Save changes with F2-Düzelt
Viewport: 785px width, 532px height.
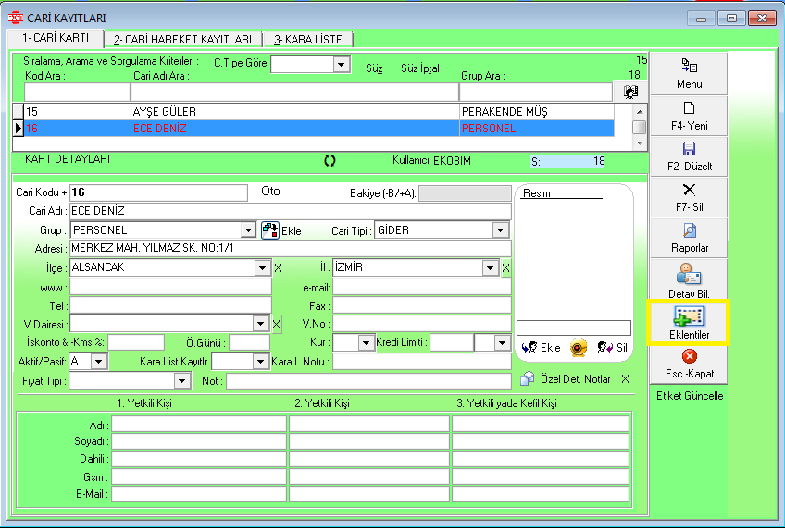click(x=689, y=156)
